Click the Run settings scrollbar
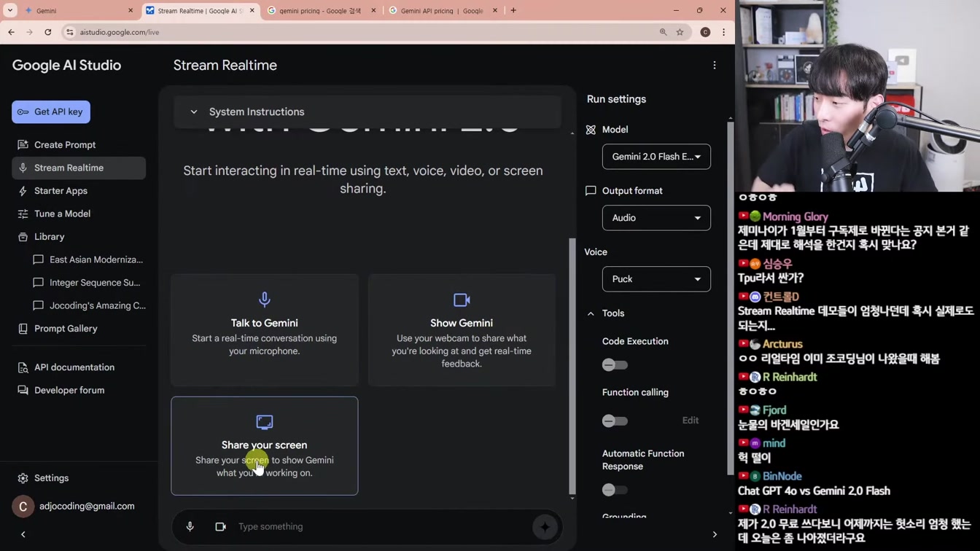The image size is (980, 551). 731,299
